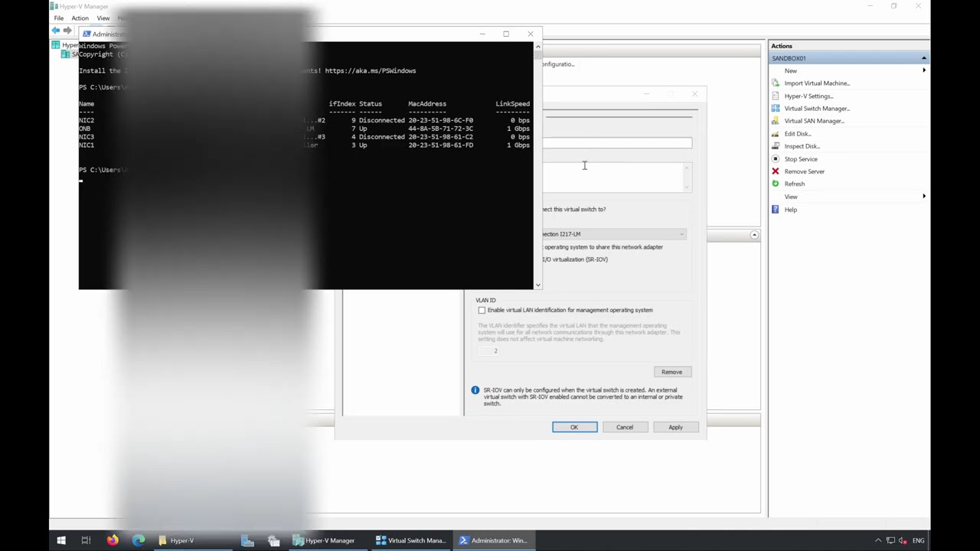
Task: Click Stop Service action
Action: [x=801, y=159]
